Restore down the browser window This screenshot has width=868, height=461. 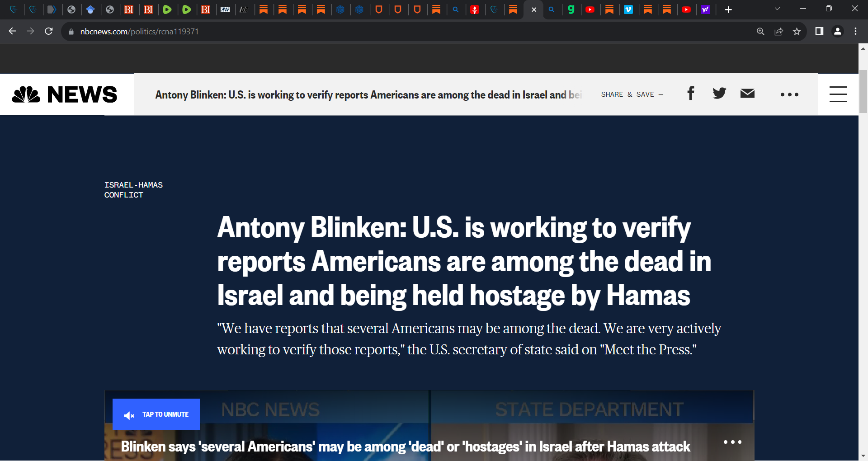pyautogui.click(x=829, y=9)
